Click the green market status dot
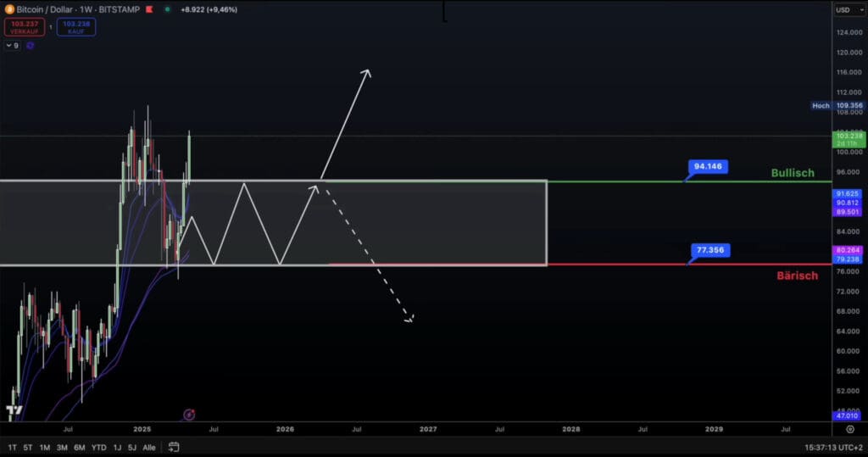This screenshot has width=868, height=457. coord(168,9)
